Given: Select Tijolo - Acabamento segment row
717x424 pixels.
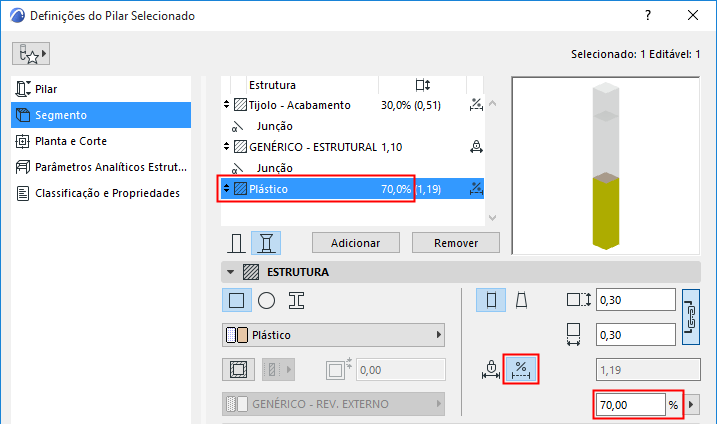Looking at the screenshot, I should (300, 105).
